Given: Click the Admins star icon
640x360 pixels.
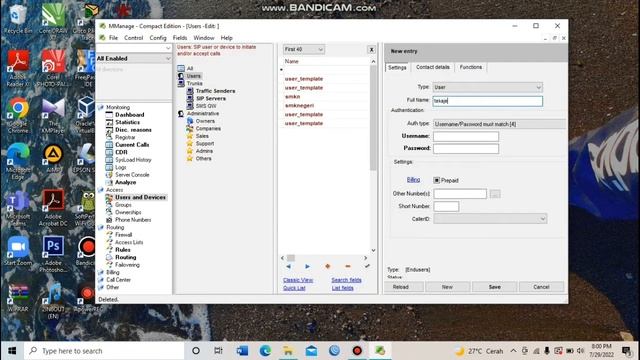Looking at the screenshot, I should tap(190, 151).
